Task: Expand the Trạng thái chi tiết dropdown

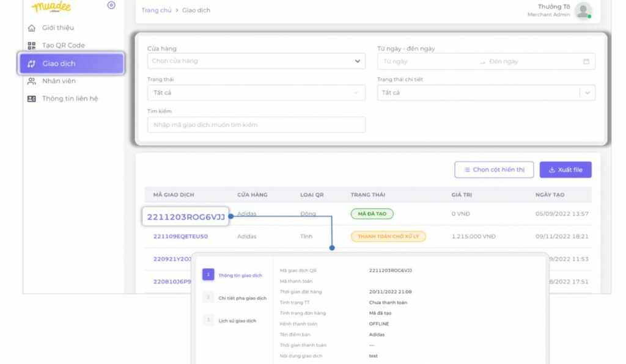Action: [485, 93]
